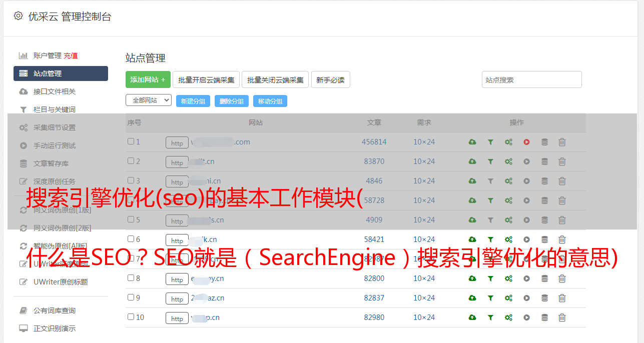Click the 新手必读 button
Viewport: 644px width, 343px height.
(331, 79)
